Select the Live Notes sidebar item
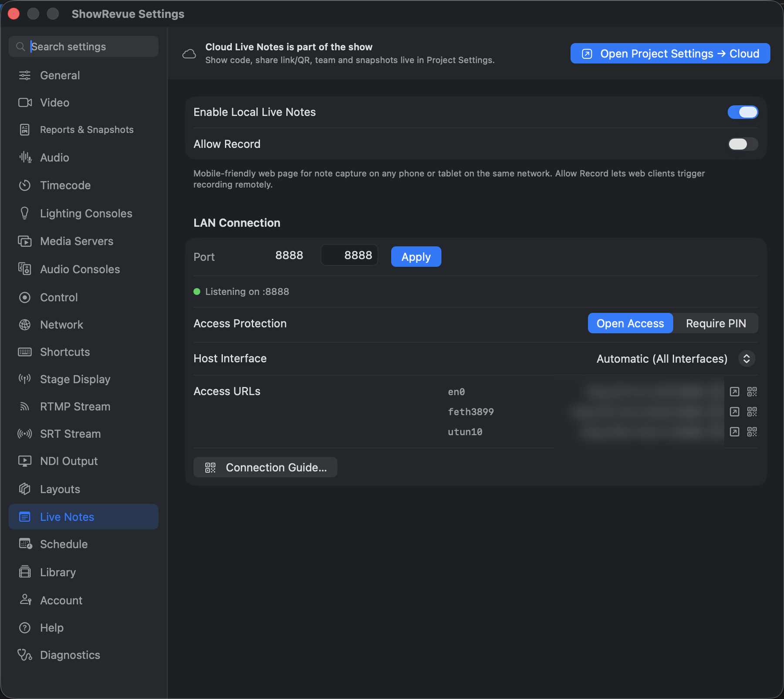The height and width of the screenshot is (699, 784). [83, 517]
